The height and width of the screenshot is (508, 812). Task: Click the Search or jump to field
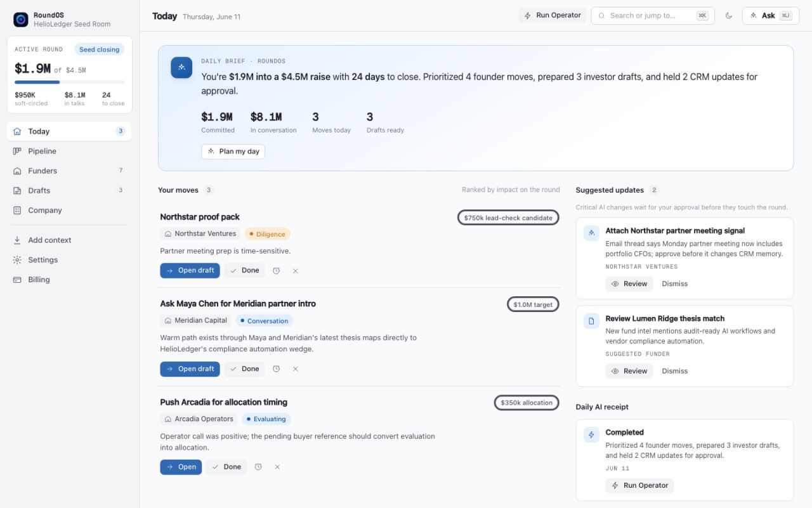point(653,16)
